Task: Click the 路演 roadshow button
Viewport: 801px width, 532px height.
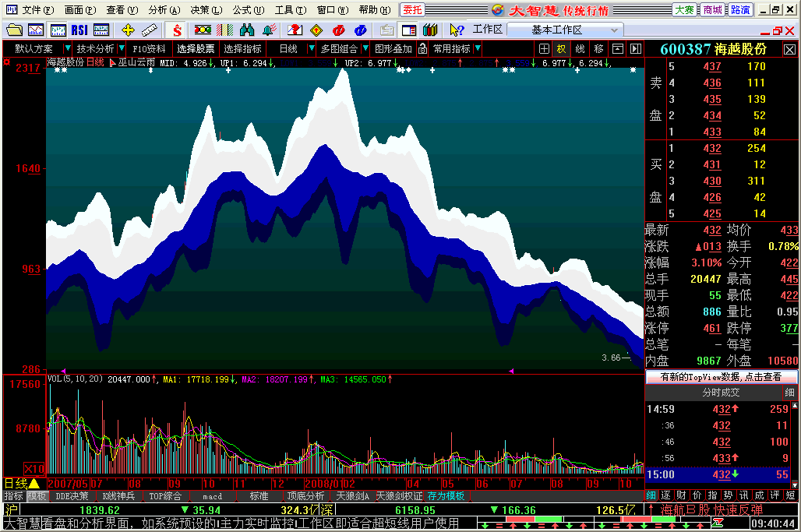Action: tap(740, 9)
